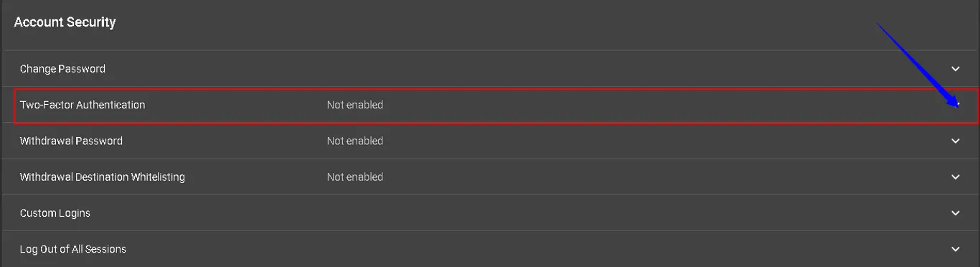Choose the Custom Logins label
Screen dimensions: 980x267
tap(55, 213)
